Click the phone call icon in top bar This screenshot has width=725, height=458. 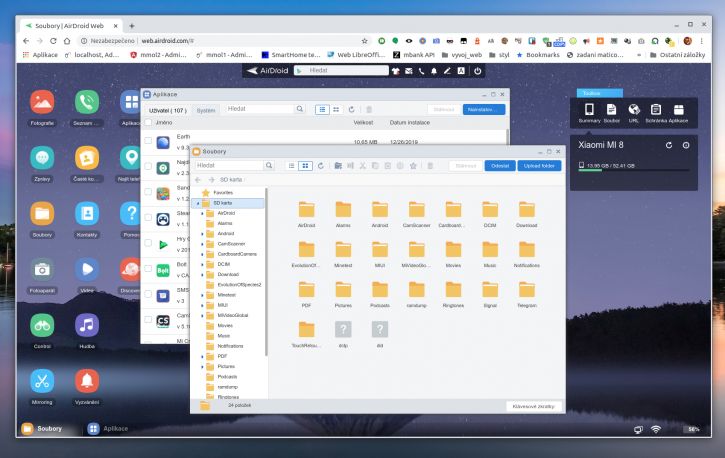[x=421, y=71]
